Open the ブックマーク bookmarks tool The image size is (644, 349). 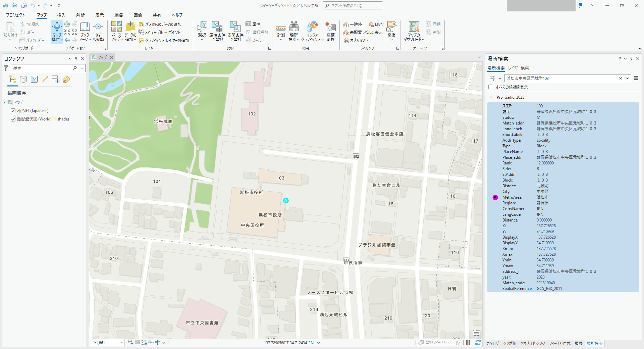click(x=85, y=32)
